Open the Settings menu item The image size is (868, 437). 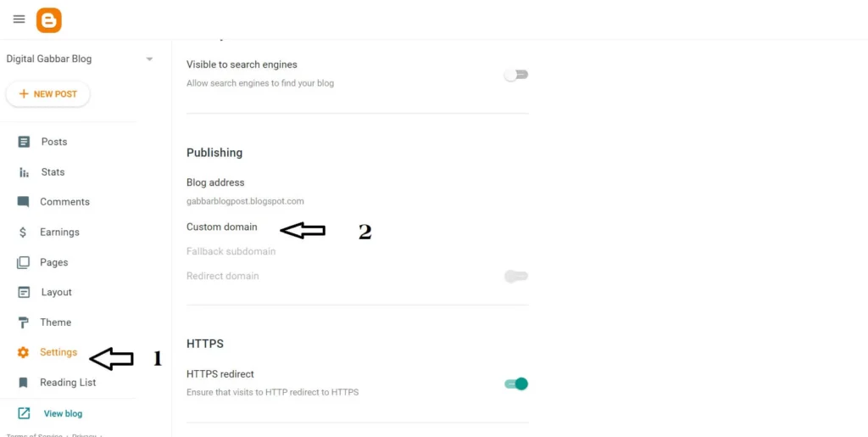[58, 352]
